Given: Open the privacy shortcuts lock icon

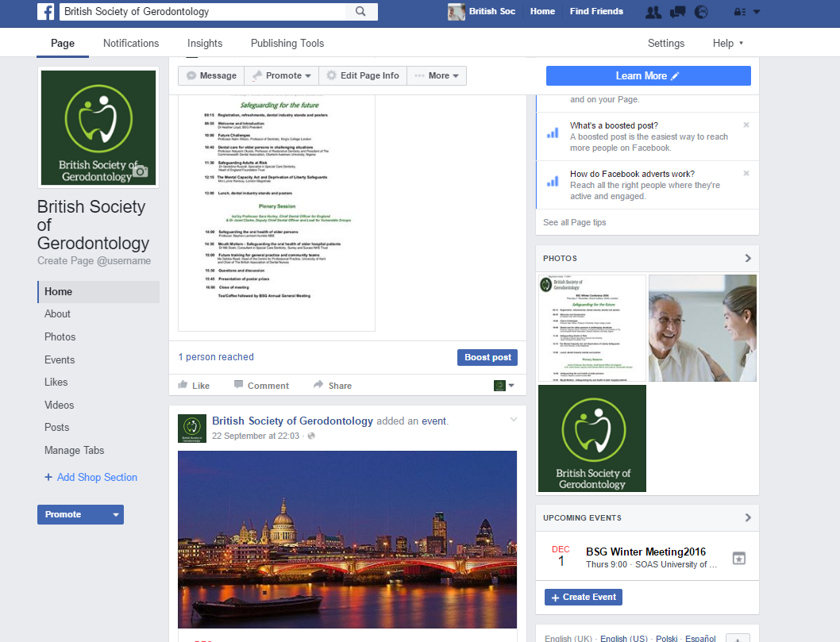Looking at the screenshot, I should click(x=740, y=12).
